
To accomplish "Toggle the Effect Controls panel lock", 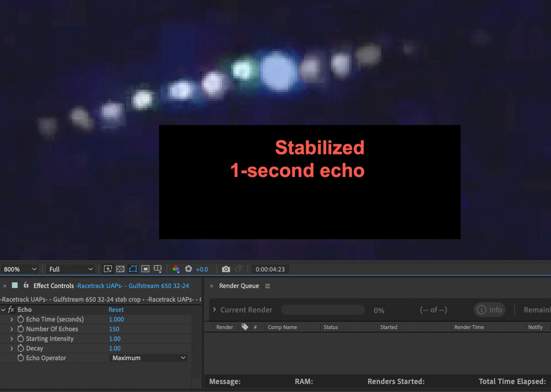I will [x=26, y=285].
